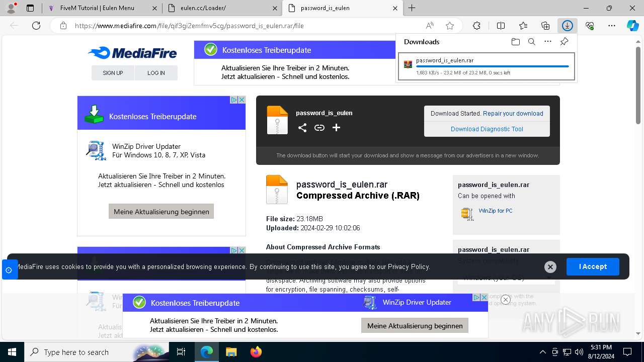Click Meine Aktualisierung beginnen in sidebar ad
Viewport: 644px width, 362px height.
pos(161,212)
